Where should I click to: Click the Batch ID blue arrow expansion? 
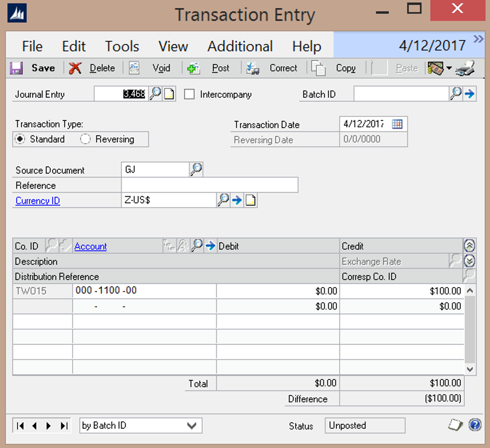point(469,94)
